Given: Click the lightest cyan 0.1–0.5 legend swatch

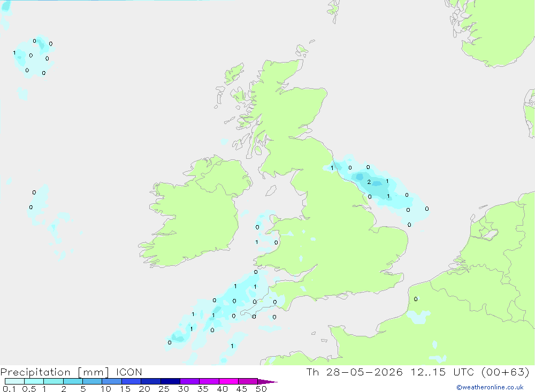Looking at the screenshot, I should point(14,381).
